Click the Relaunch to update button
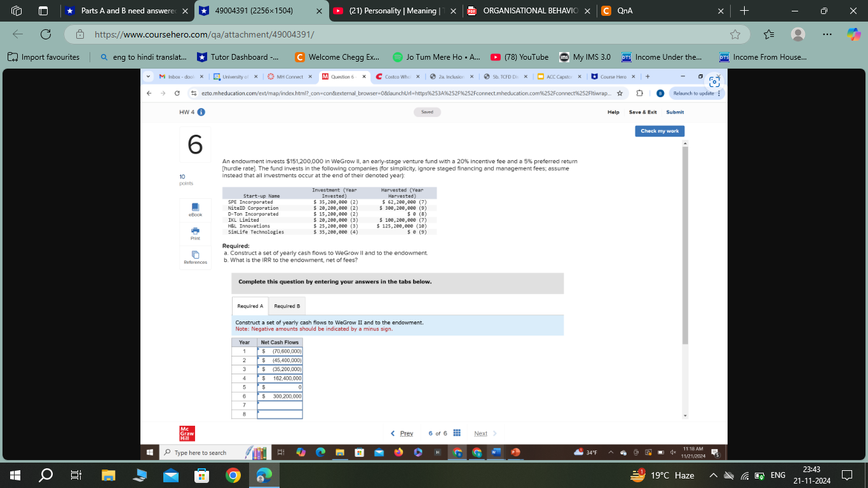Viewport: 868px width, 488px height. (x=695, y=93)
